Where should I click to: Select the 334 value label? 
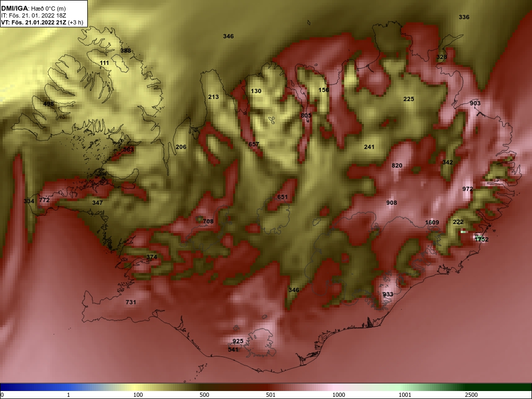coord(29,201)
